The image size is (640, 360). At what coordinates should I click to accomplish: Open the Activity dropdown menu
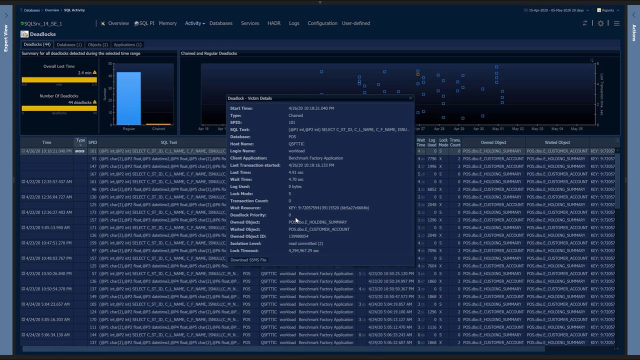click(195, 23)
